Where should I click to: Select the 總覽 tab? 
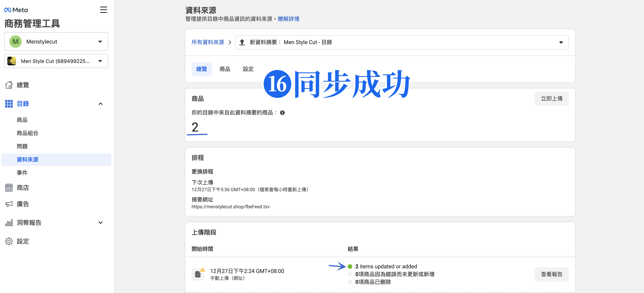(x=201, y=69)
